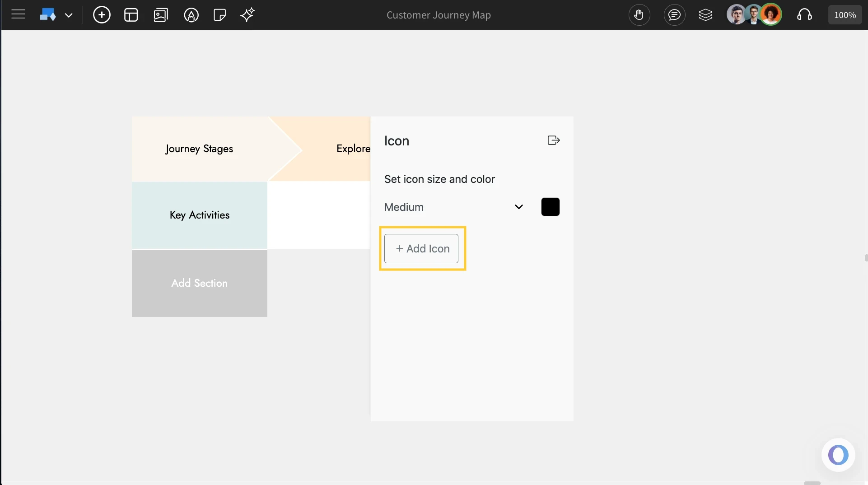Open the AI assistant sparkle tool
Viewport: 868px width, 485px height.
click(247, 15)
